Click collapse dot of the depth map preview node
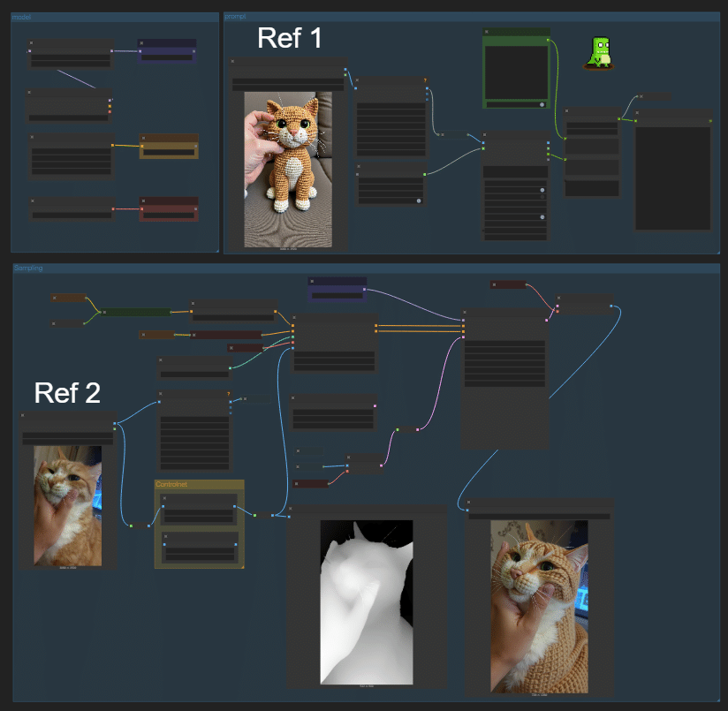Viewport: 728px width, 711px height. (x=290, y=509)
